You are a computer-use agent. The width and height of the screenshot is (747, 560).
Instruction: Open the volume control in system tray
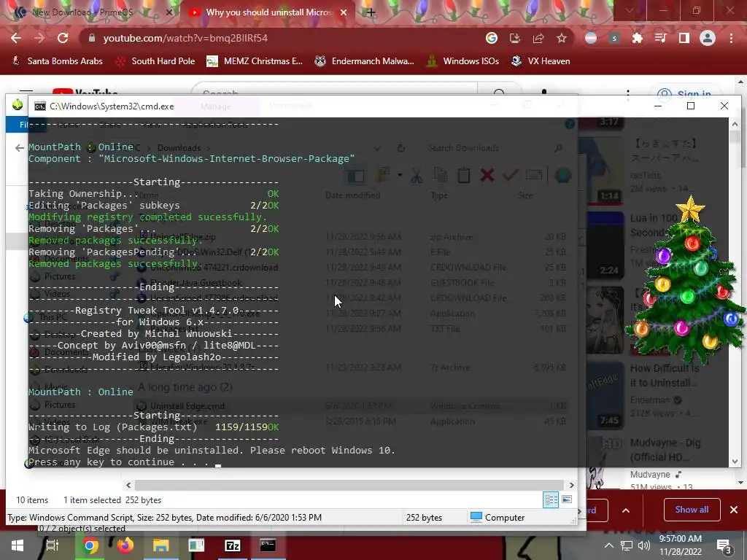coord(644,545)
